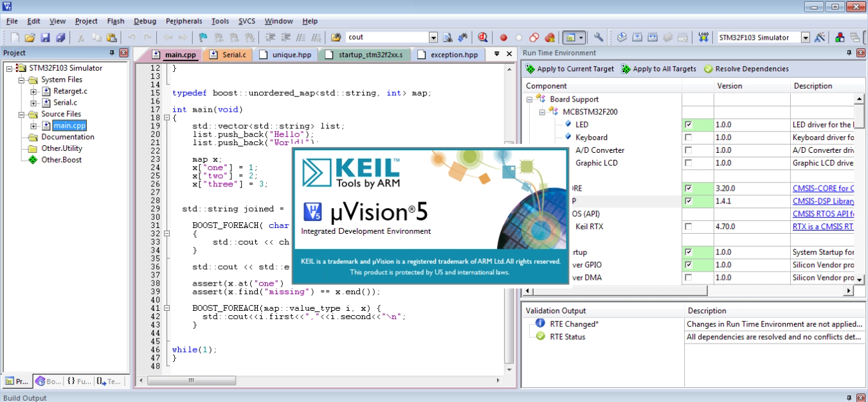Click the Disable All Breakpoints icon

tap(534, 37)
